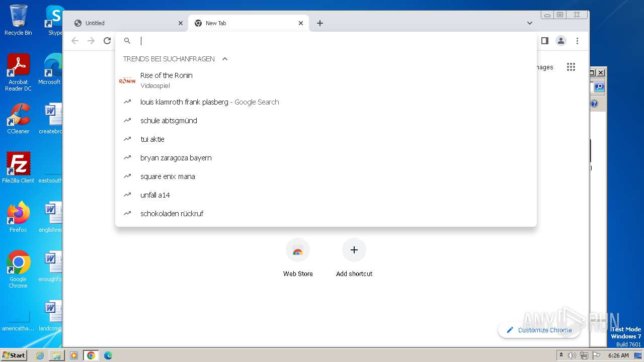Viewport: 644px width, 362px height.
Task: Open Microsoft Edge desktop shortcut
Action: [50, 69]
